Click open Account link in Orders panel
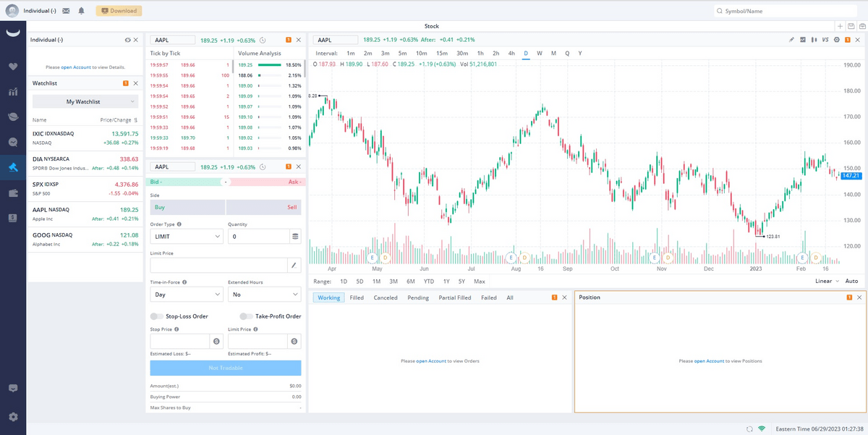 (x=431, y=360)
